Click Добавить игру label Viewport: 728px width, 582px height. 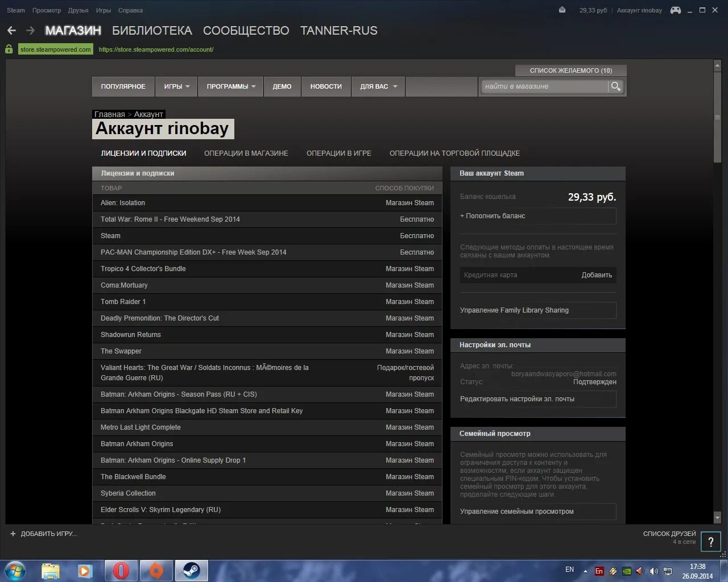[48, 534]
